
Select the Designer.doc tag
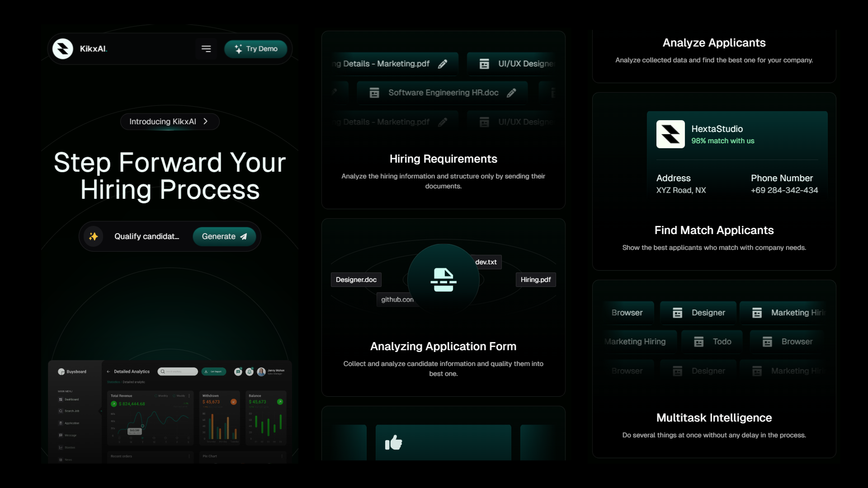point(356,279)
